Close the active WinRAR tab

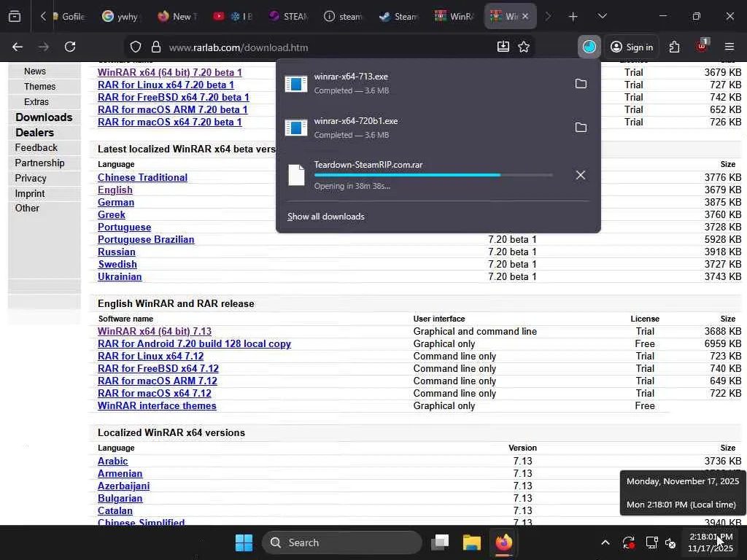point(525,17)
